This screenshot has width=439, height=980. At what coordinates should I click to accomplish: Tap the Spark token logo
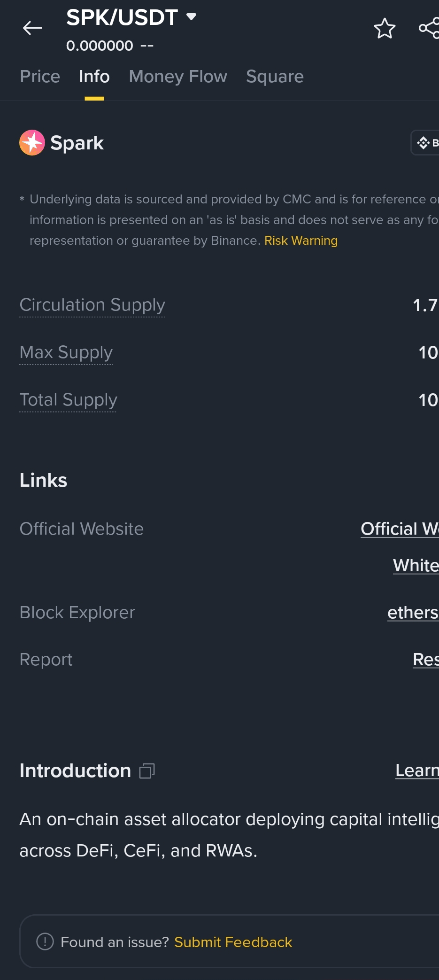click(x=32, y=143)
